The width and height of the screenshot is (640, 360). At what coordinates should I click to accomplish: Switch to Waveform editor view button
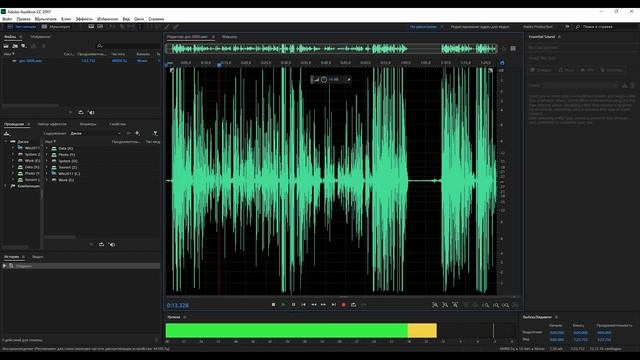pos(22,27)
